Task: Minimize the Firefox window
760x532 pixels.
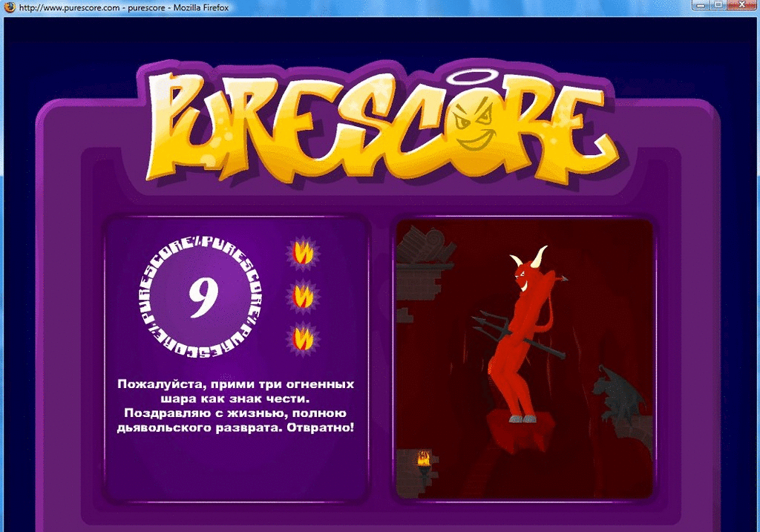Action: pyautogui.click(x=701, y=5)
